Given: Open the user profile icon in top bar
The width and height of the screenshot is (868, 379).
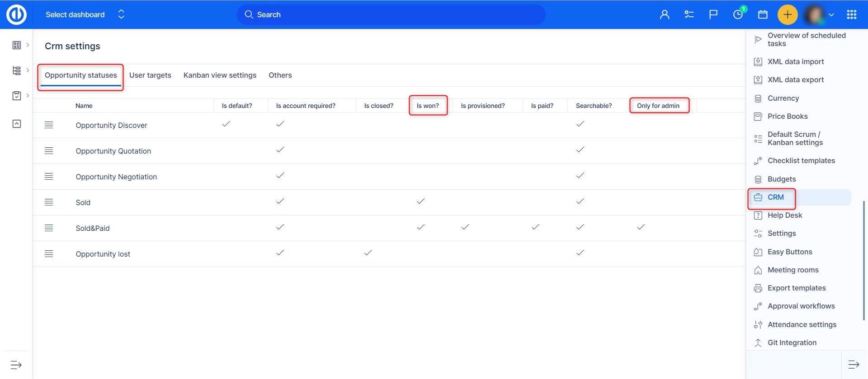Looking at the screenshot, I should pyautogui.click(x=664, y=14).
